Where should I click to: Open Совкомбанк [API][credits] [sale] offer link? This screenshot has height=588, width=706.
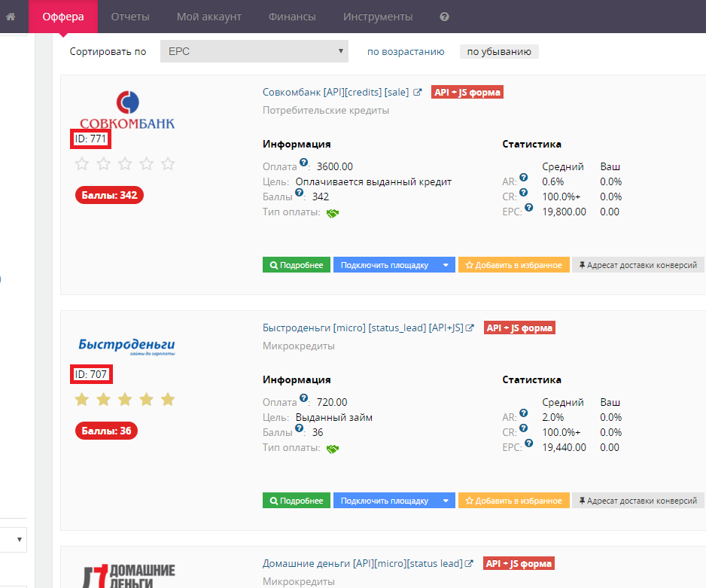click(x=336, y=93)
